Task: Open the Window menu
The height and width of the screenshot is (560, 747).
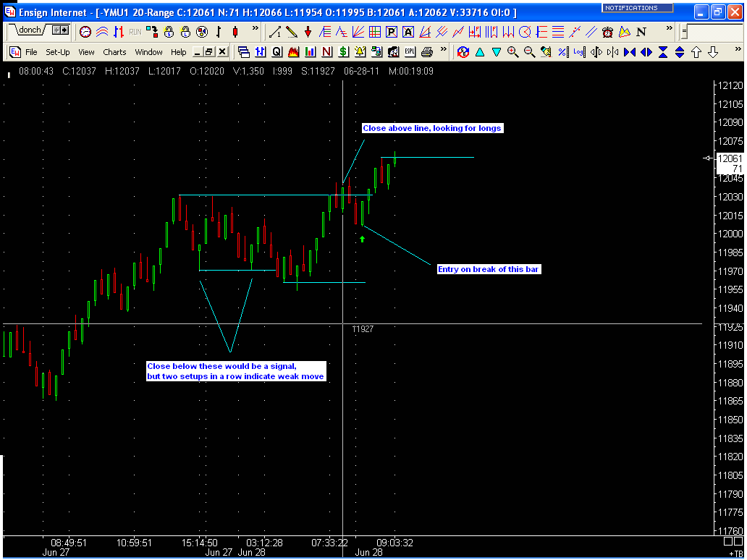Action: 148,52
